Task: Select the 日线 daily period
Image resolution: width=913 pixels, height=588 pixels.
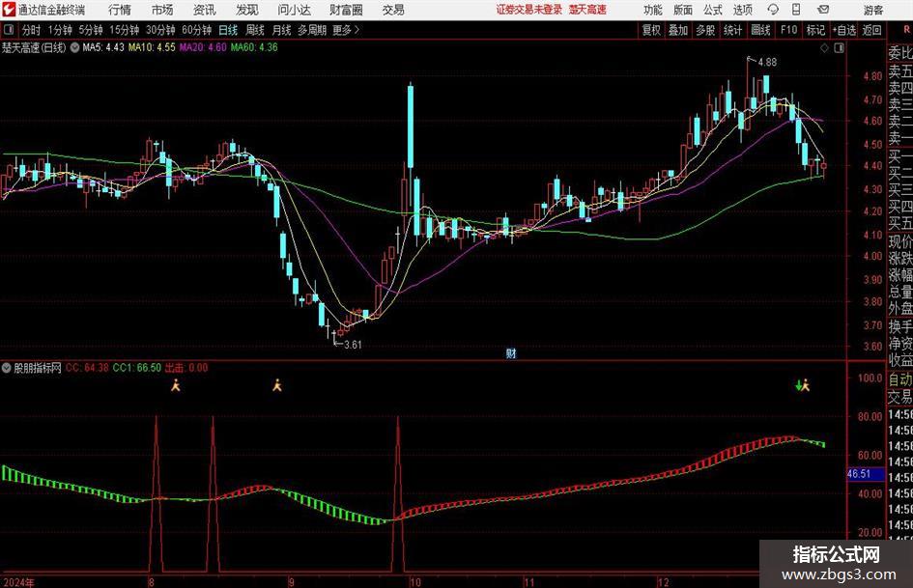Action: 228,30
